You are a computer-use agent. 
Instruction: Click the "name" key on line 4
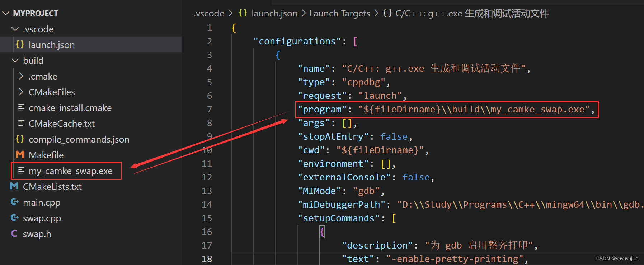(x=314, y=68)
